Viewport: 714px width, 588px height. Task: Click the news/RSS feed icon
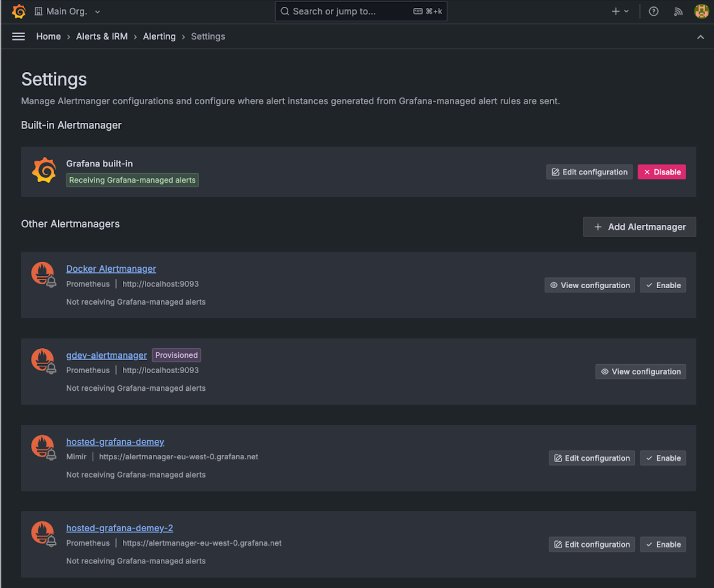(x=678, y=11)
